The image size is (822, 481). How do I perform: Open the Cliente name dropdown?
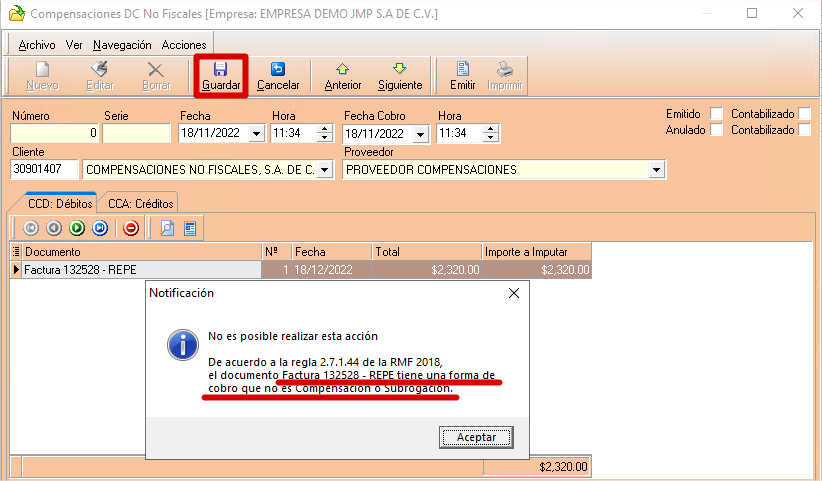324,170
